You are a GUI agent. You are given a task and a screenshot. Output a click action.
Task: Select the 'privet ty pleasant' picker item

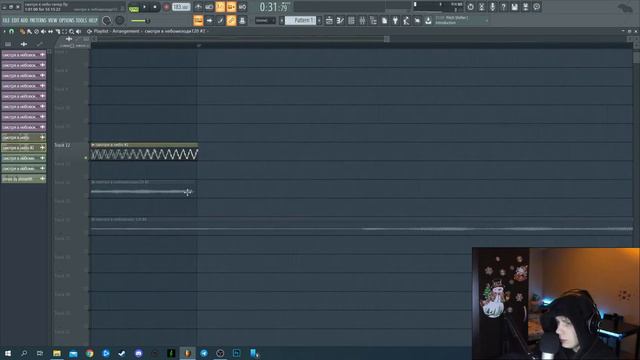[24, 179]
